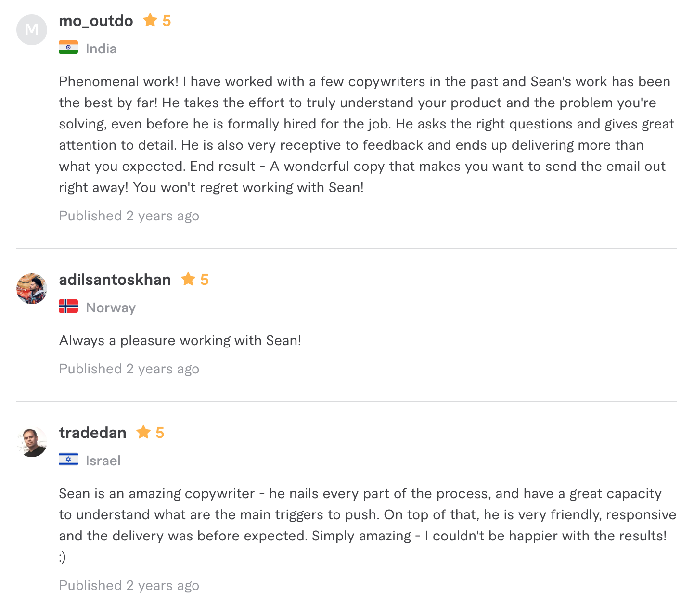Click the Norway flag icon
Viewport: 694px width, 616px height.
click(68, 307)
